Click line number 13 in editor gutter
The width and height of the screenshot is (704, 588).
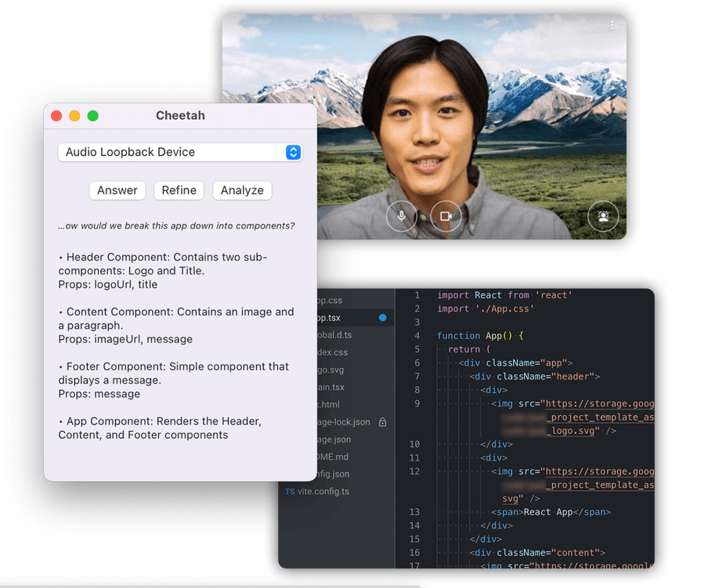click(x=414, y=512)
